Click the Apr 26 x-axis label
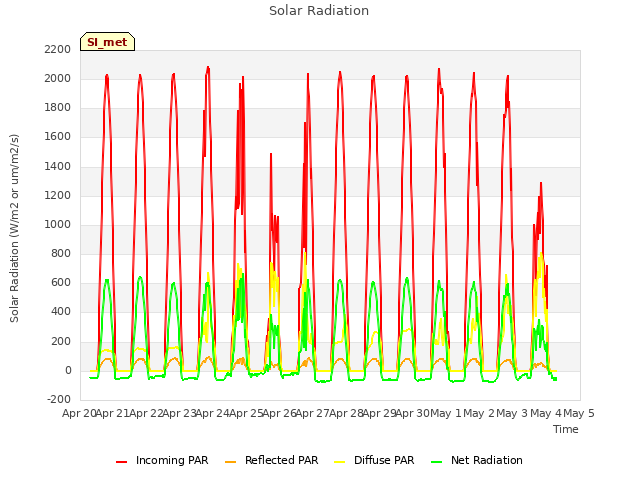Screen dimensions: 640x480 [279, 413]
